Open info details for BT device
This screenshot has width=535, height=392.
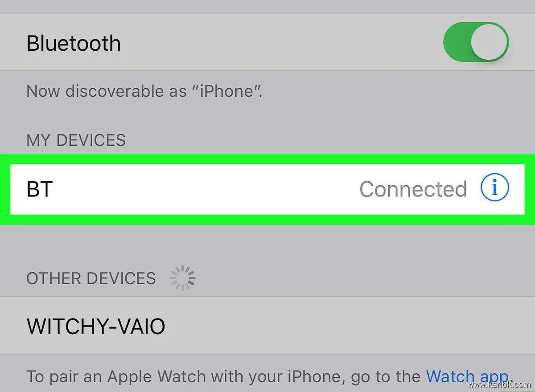click(x=494, y=189)
